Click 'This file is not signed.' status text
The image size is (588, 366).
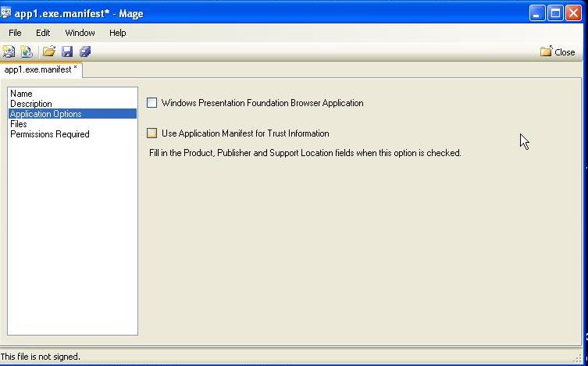(40, 357)
